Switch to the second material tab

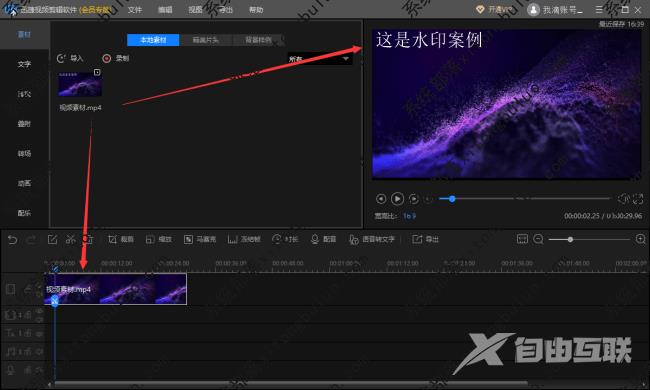click(206, 40)
